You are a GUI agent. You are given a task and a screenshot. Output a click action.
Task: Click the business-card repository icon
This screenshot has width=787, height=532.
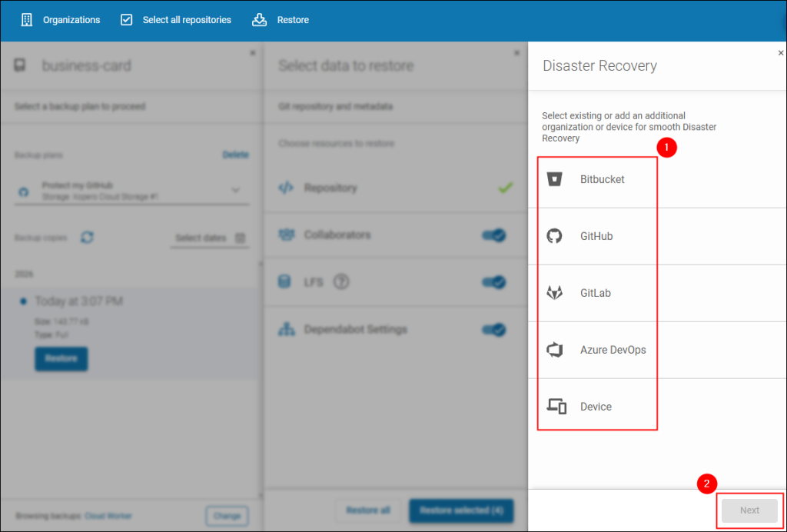coord(20,66)
